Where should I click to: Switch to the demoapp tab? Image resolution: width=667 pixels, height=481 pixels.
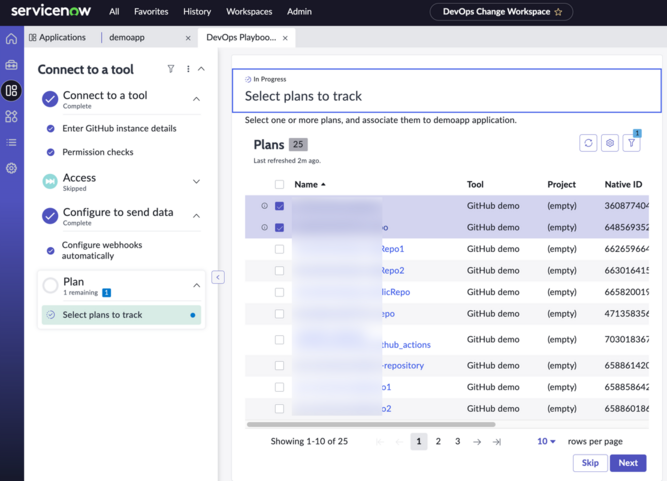[x=127, y=37]
